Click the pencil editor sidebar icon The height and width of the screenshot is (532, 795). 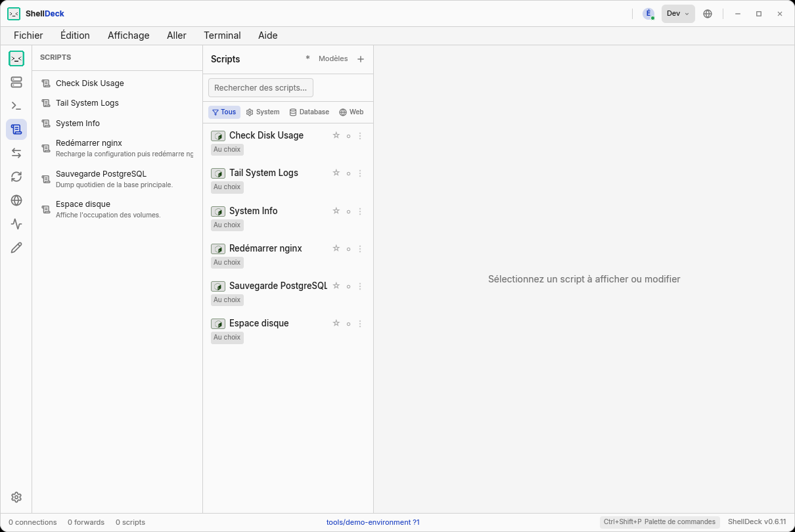(x=16, y=248)
